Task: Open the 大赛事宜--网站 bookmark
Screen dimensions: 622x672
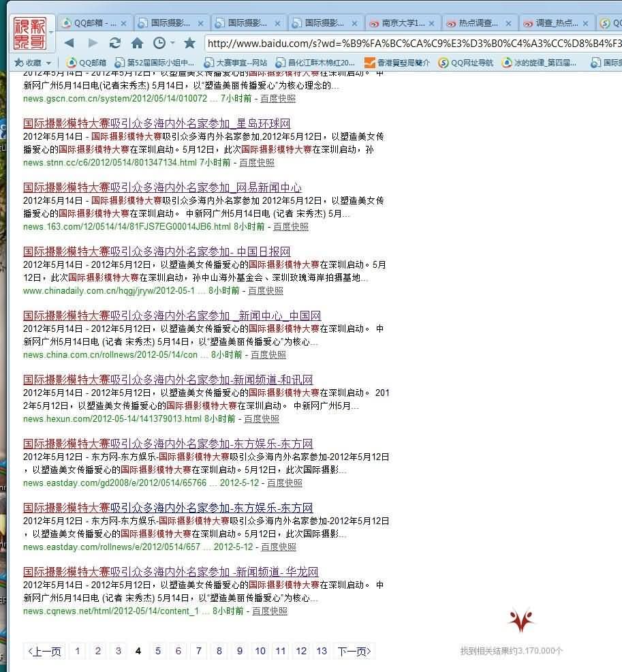Action: pyautogui.click(x=236, y=63)
